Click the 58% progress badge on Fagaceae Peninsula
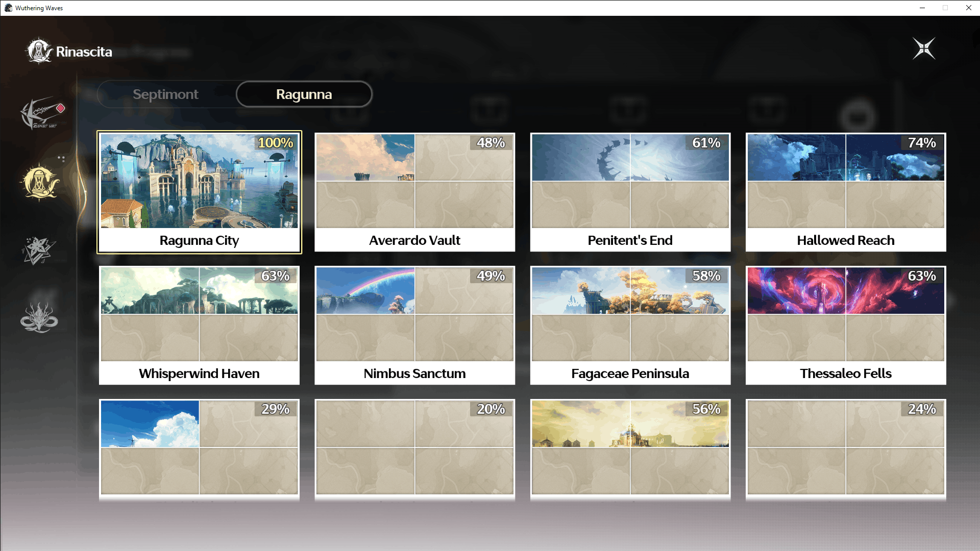 point(706,276)
